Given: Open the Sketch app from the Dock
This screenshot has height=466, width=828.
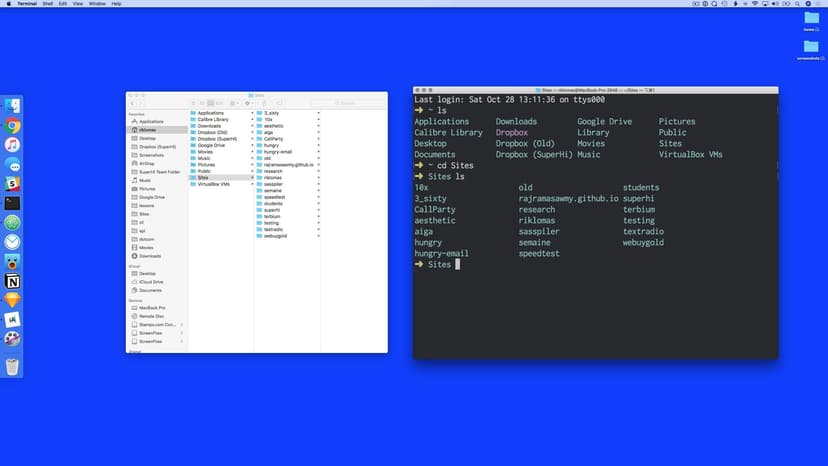Looking at the screenshot, I should tap(12, 300).
